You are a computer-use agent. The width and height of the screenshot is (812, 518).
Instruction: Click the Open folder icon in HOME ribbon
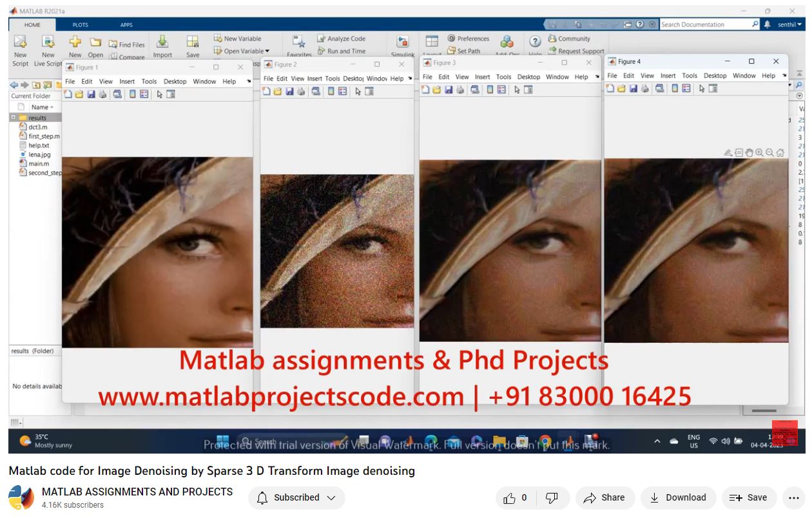(x=95, y=43)
